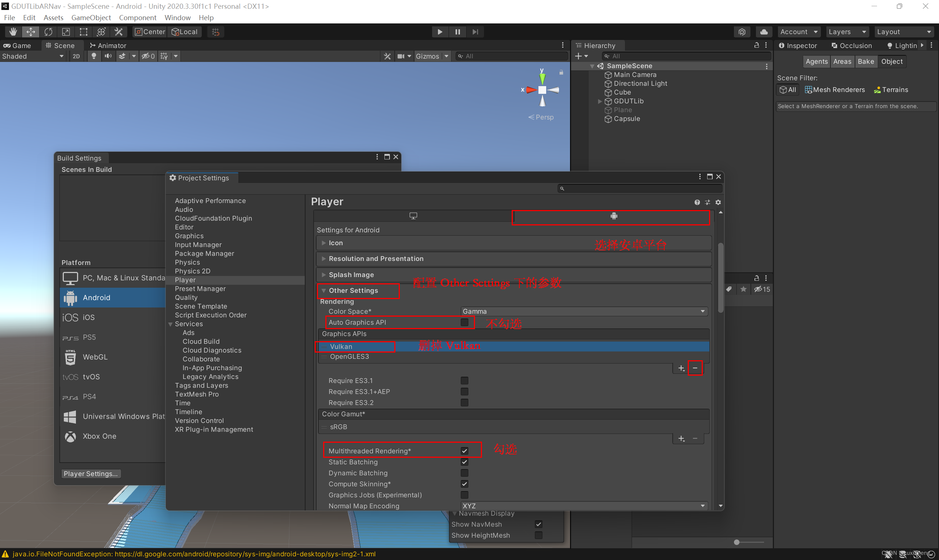Select the Move tool
This screenshot has height=560, width=939.
point(30,32)
